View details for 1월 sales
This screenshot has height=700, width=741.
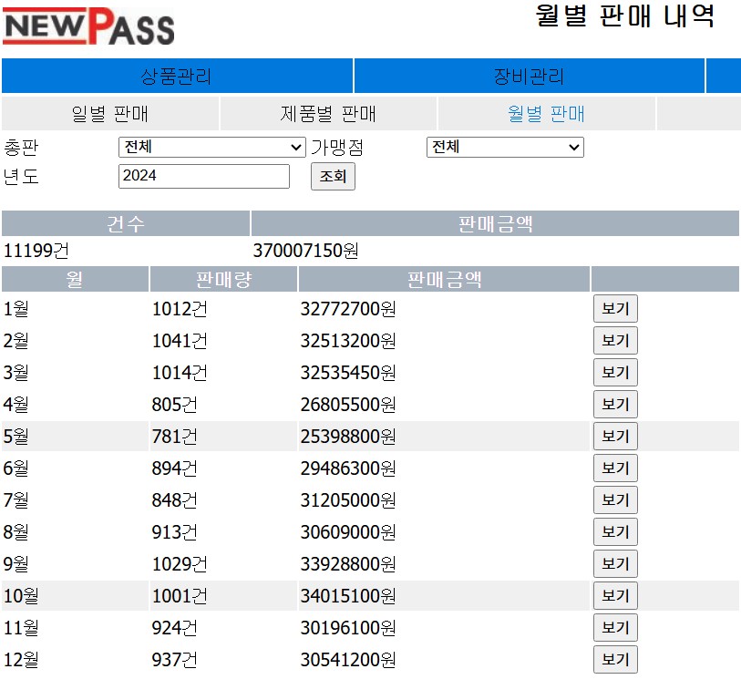(615, 309)
